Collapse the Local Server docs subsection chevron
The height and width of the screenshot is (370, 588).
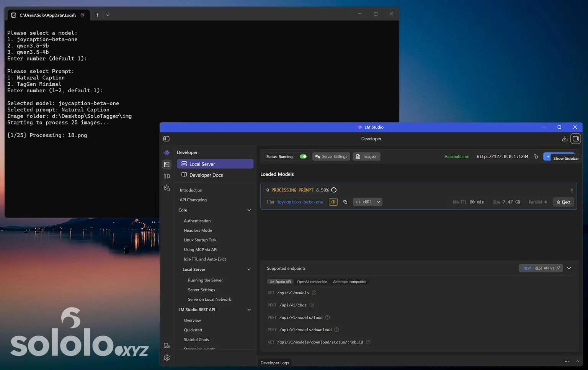[249, 270]
